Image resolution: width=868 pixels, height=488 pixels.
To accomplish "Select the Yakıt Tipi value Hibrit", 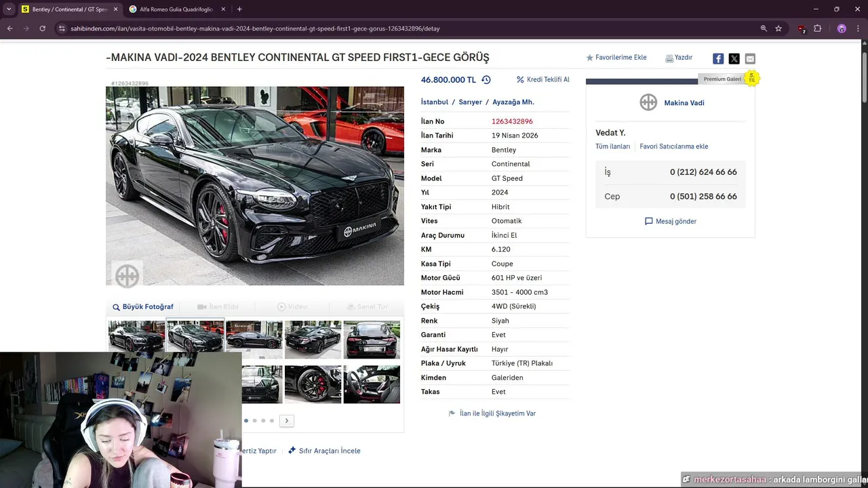I will (x=500, y=207).
